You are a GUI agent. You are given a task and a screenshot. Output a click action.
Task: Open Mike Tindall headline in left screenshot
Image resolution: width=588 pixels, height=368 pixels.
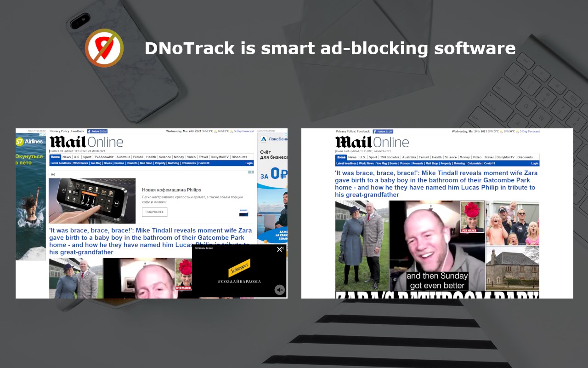150,241
